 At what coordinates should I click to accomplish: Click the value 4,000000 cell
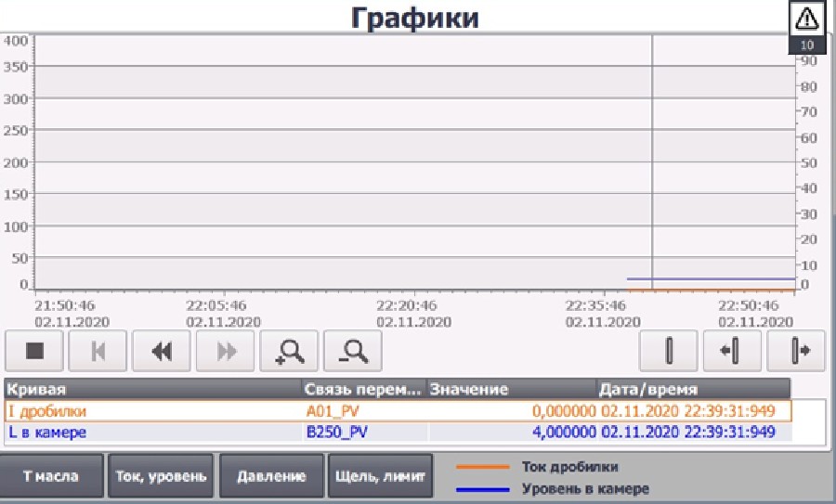(x=564, y=432)
